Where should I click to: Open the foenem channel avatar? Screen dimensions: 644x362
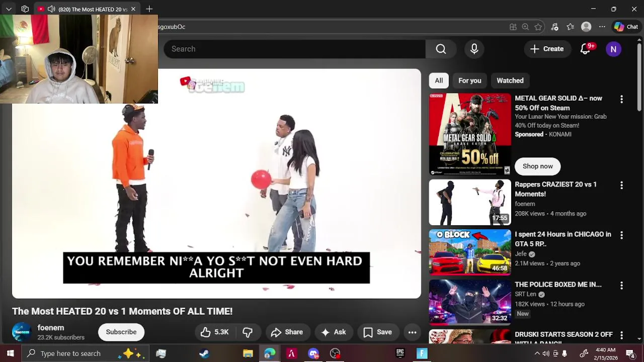22,332
